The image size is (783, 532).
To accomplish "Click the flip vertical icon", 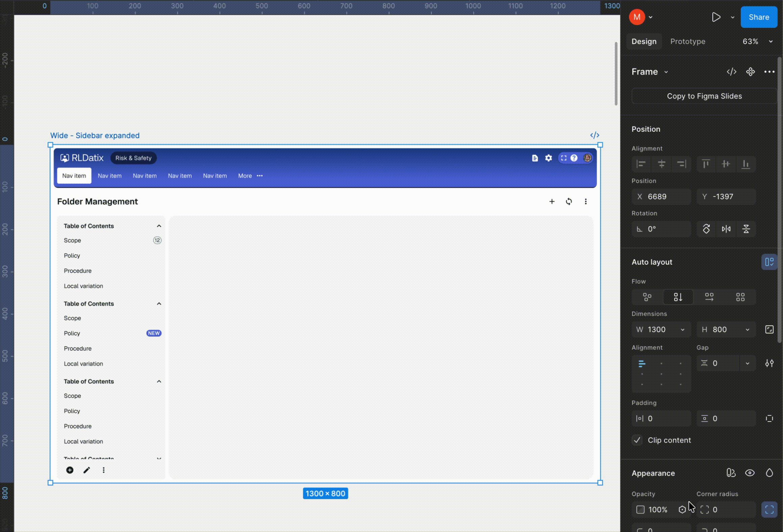I will [746, 229].
